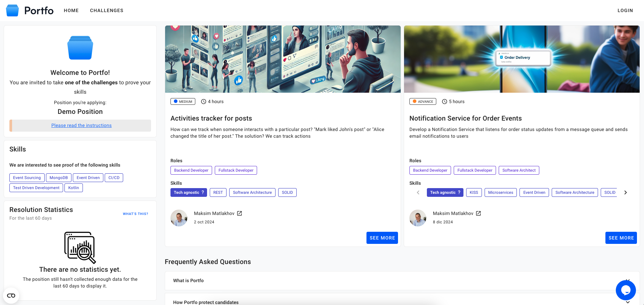Click the 8 dic 2024 date

[443, 222]
